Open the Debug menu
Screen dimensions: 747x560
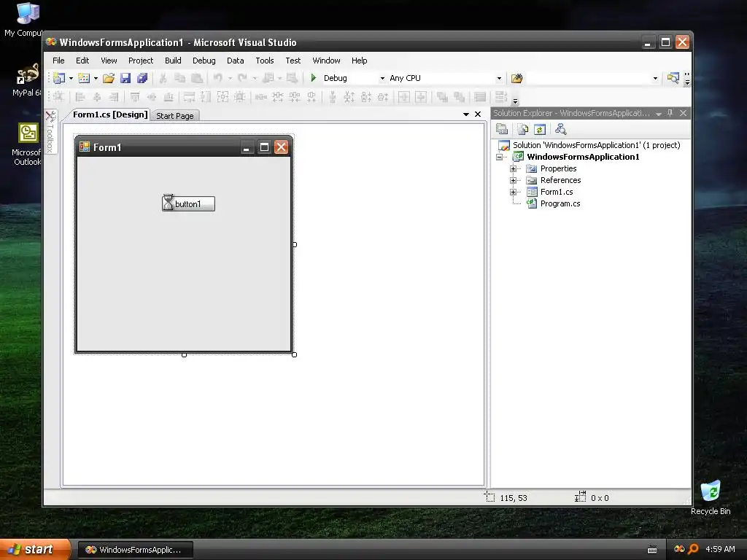coord(204,61)
